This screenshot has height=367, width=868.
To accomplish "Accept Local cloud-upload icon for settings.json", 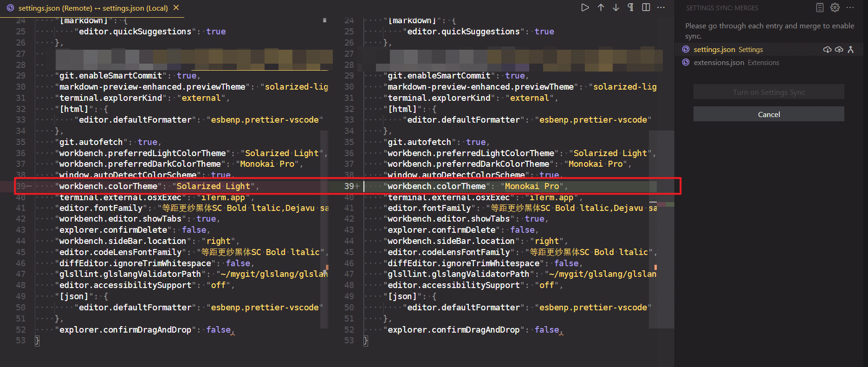I will point(839,50).
